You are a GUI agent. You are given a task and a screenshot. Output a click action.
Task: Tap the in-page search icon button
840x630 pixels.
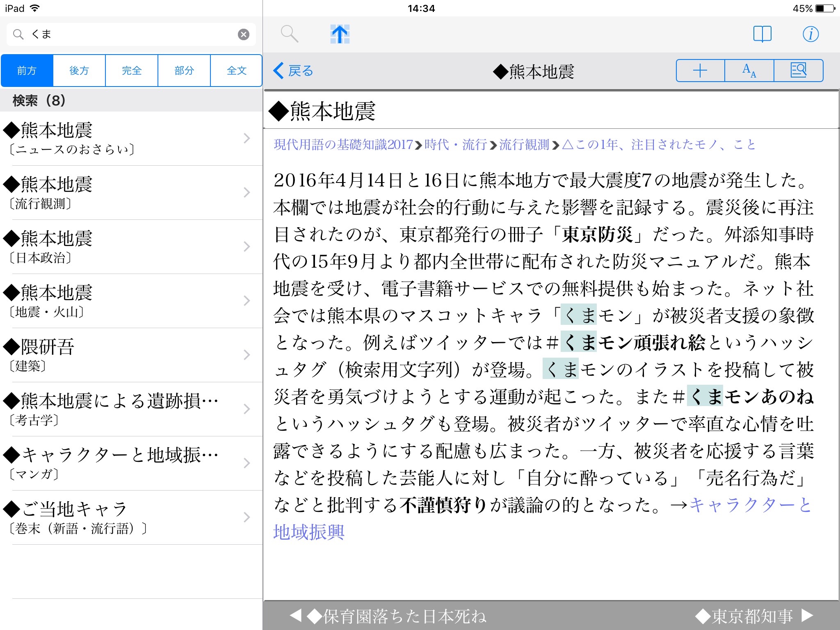(x=798, y=71)
